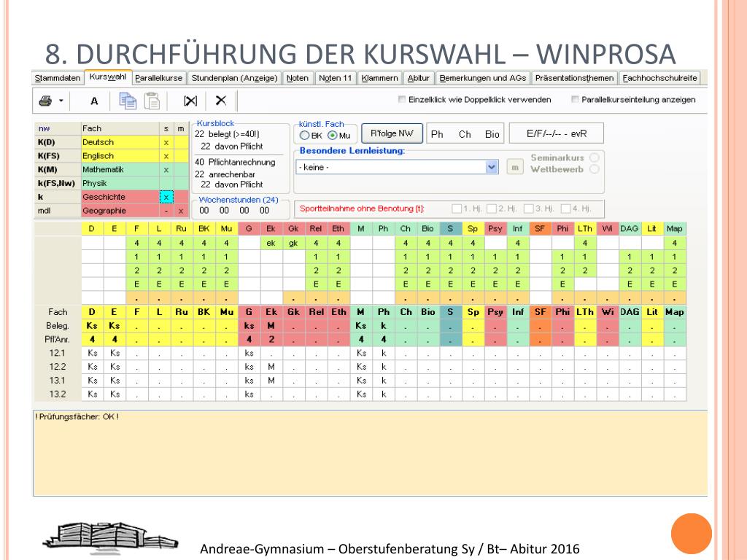Viewport: 747px width, 560px height.
Task: Click the green Ch header cell
Action: (x=406, y=228)
